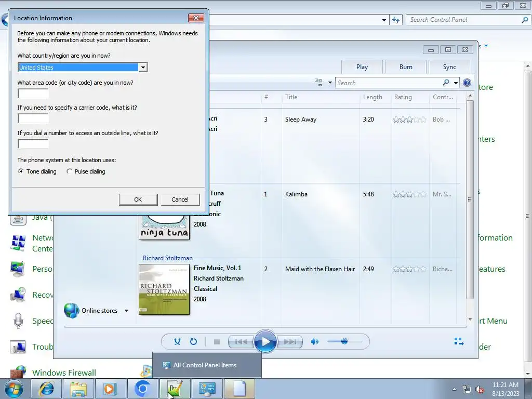The height and width of the screenshot is (399, 532).
Task: Rate Kalimba with stars
Action: coord(409,194)
